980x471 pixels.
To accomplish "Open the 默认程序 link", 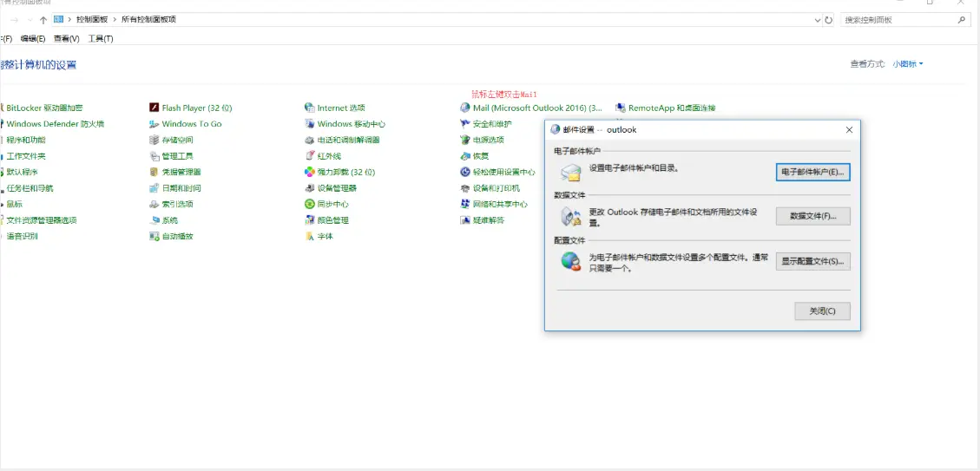I will (x=22, y=172).
